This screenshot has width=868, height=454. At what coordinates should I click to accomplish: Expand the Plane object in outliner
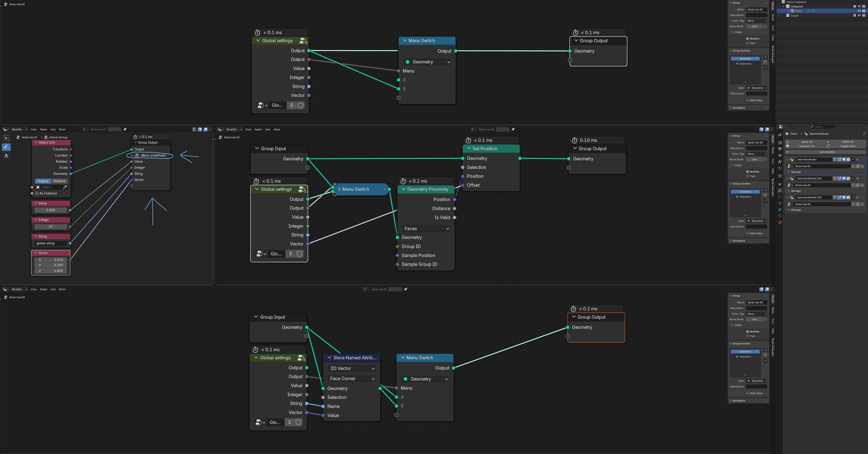[x=788, y=11]
